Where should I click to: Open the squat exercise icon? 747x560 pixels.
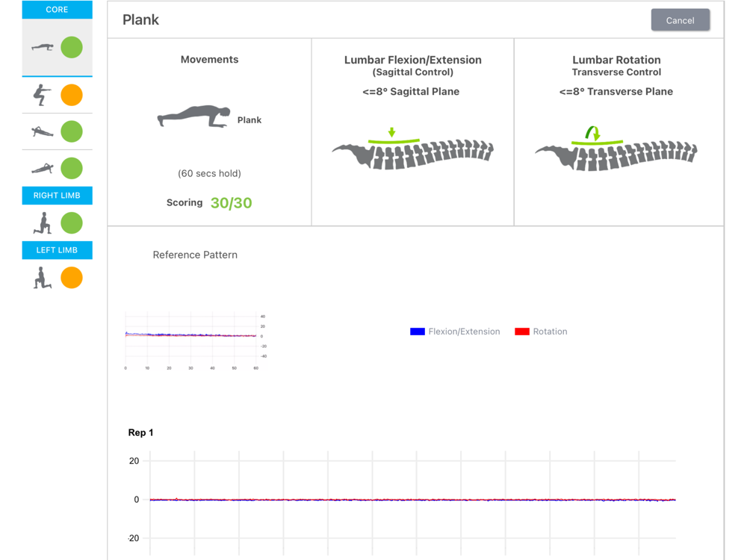click(43, 95)
